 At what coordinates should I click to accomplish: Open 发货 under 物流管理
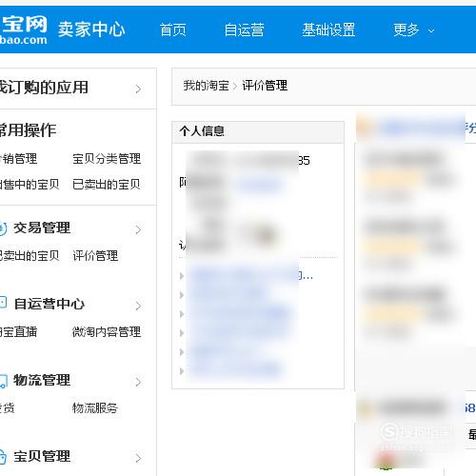tap(8, 408)
